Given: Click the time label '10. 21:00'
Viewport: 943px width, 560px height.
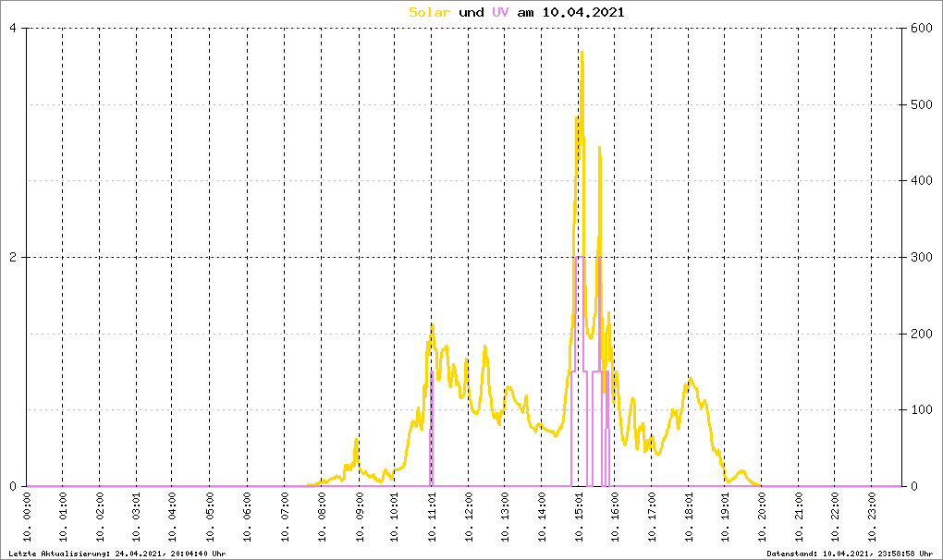Looking at the screenshot, I should tap(799, 517).
